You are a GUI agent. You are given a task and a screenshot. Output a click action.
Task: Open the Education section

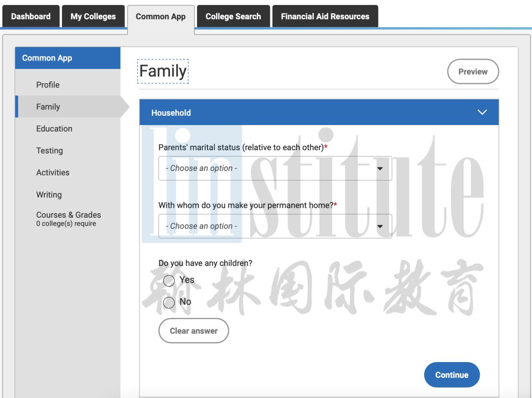coord(54,129)
